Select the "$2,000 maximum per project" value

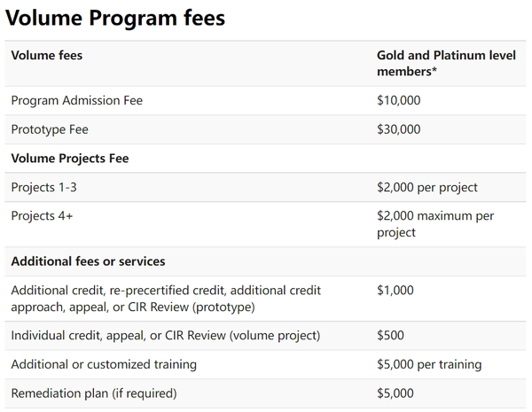pyautogui.click(x=435, y=224)
